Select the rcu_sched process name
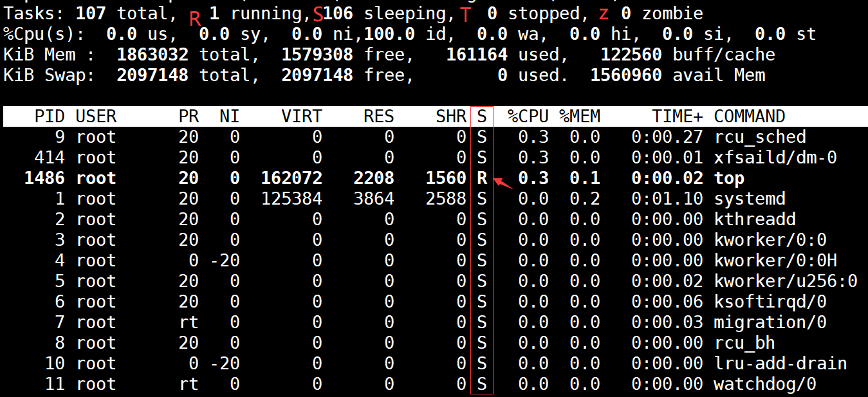Screen dimensions: 868x397 [760, 137]
